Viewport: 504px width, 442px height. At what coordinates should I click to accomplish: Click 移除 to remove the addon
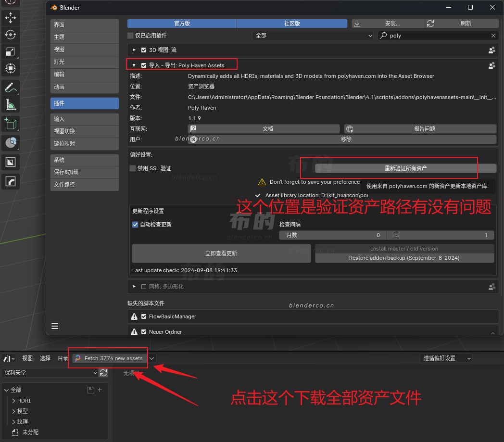pyautogui.click(x=342, y=139)
